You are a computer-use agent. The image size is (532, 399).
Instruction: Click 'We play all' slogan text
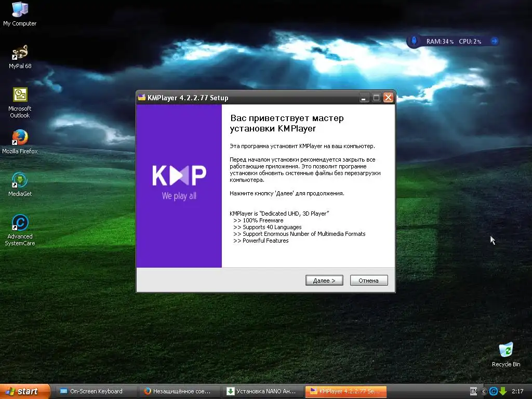click(179, 196)
